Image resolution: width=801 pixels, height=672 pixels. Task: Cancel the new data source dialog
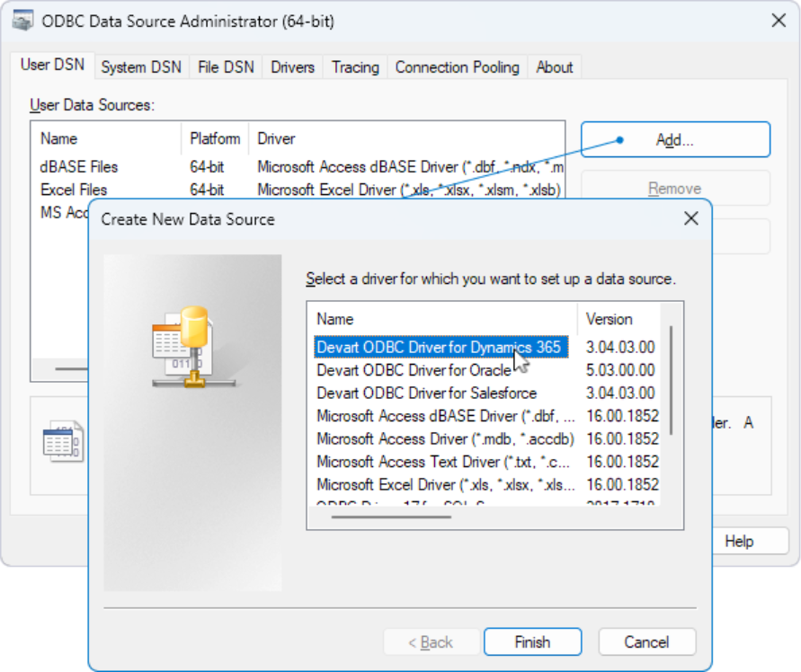pyautogui.click(x=646, y=641)
